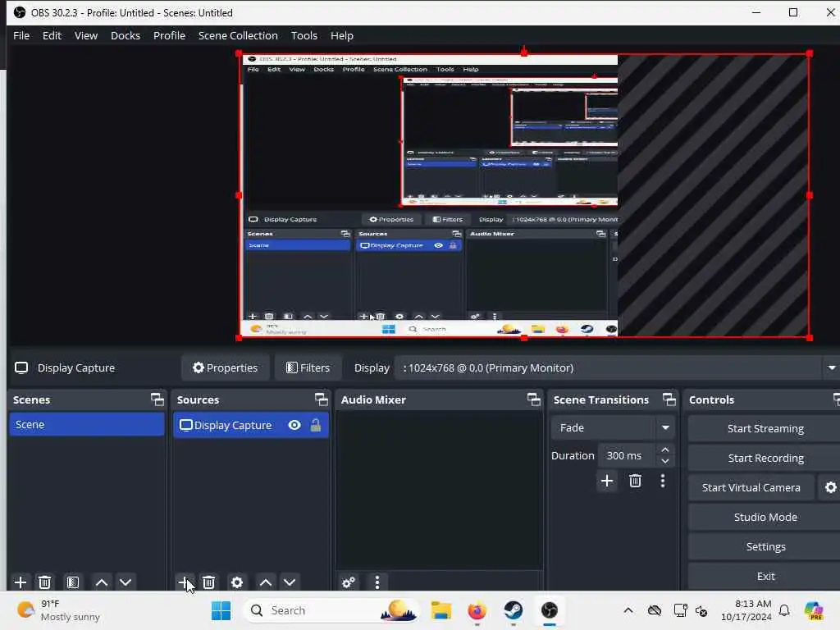Screen dimensions: 840x630
Task: Open clock showing 8:13 AM
Action: coord(746,610)
